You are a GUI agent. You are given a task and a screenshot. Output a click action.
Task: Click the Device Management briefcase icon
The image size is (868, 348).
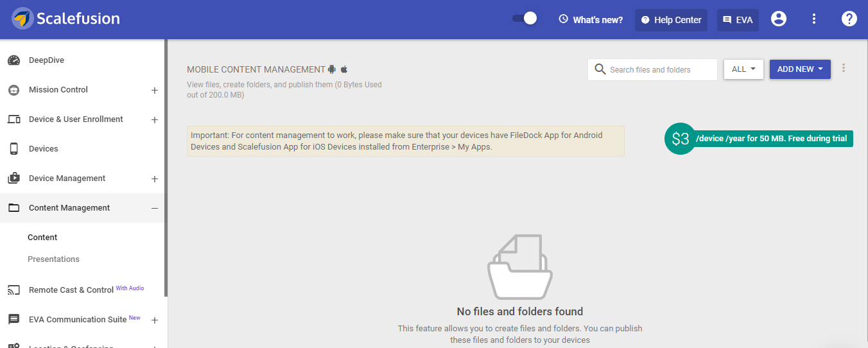click(13, 178)
